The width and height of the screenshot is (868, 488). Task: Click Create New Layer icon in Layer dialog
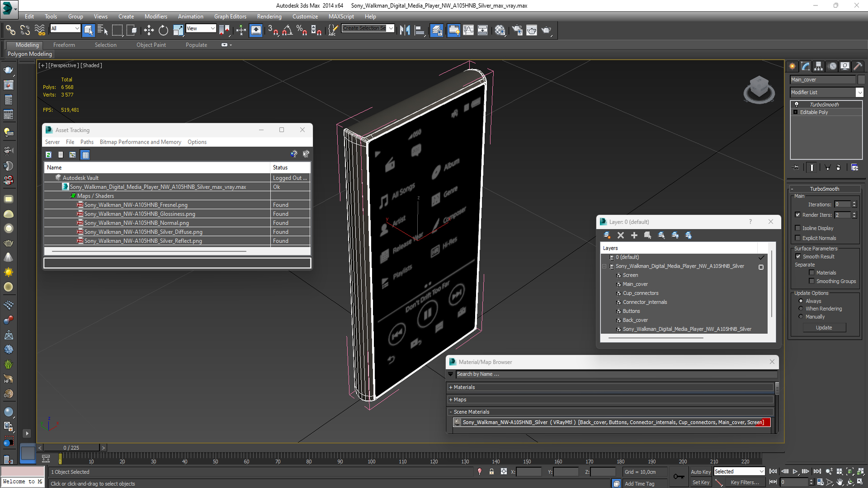(607, 235)
